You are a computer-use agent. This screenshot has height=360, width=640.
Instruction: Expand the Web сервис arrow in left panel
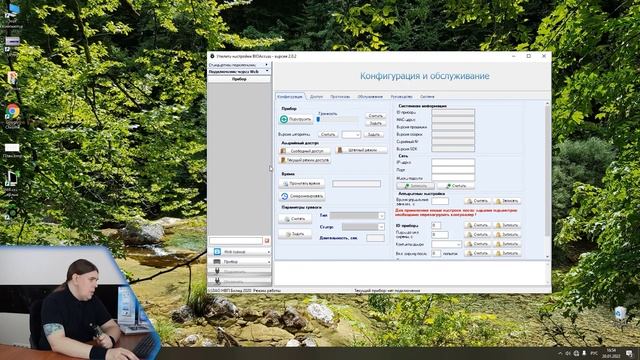click(x=269, y=252)
